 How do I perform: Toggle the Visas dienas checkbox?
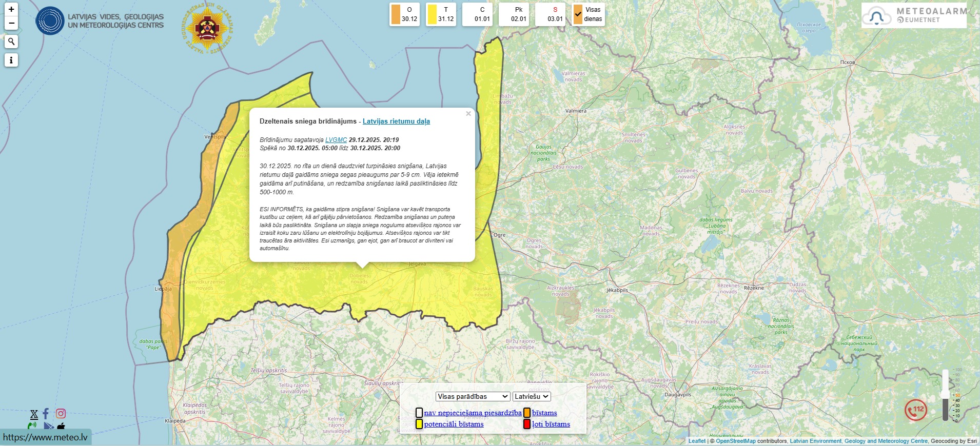point(578,14)
